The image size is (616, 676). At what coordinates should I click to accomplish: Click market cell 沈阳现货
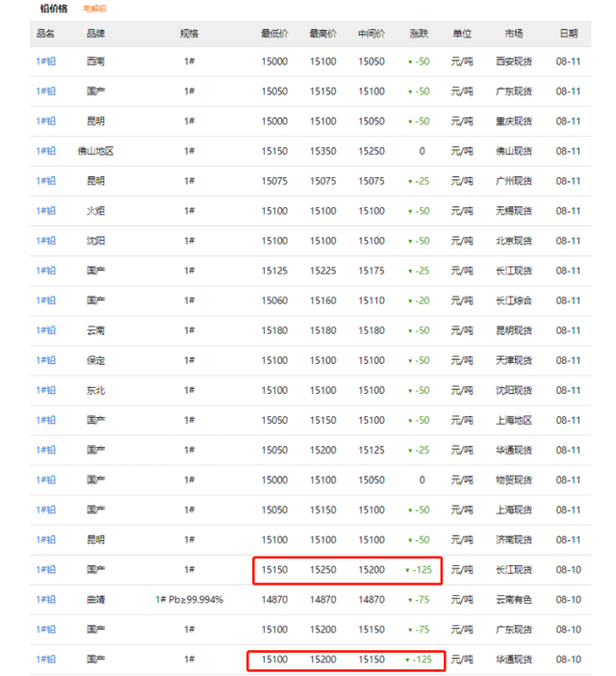pyautogui.click(x=514, y=390)
